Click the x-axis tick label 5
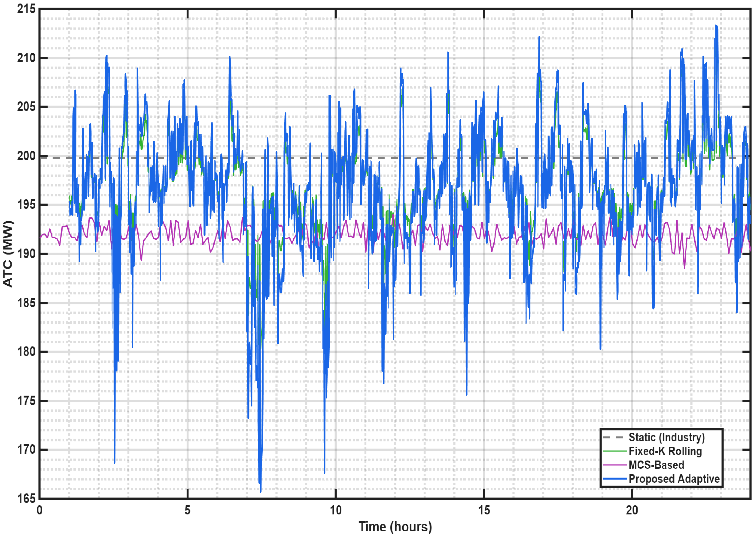Screen dimensions: 756x538 pyautogui.click(x=188, y=510)
